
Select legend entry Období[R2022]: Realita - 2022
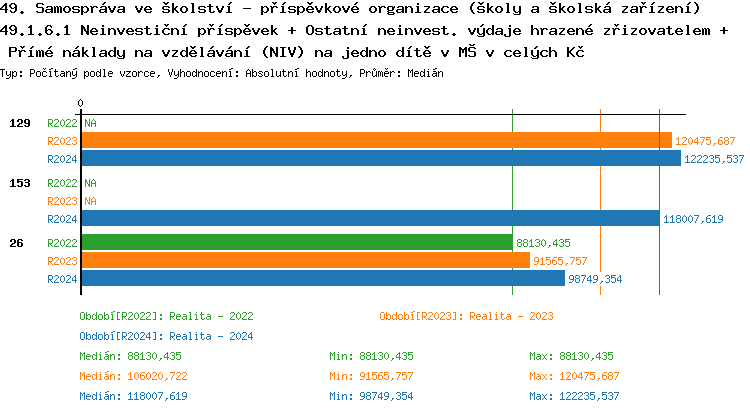point(166,316)
